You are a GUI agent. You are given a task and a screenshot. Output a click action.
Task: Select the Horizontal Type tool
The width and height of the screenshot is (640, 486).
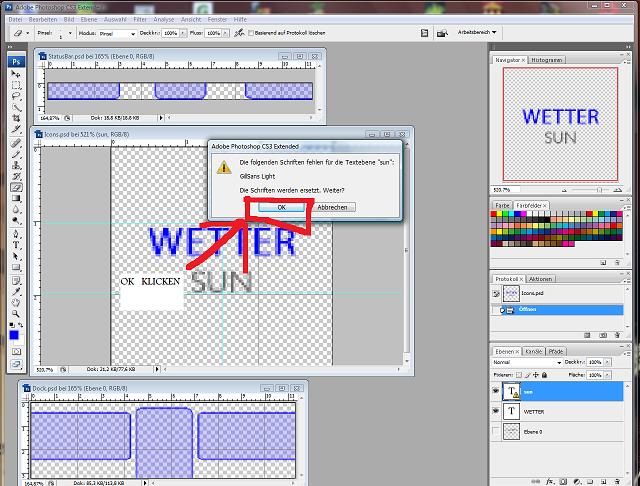click(x=17, y=243)
